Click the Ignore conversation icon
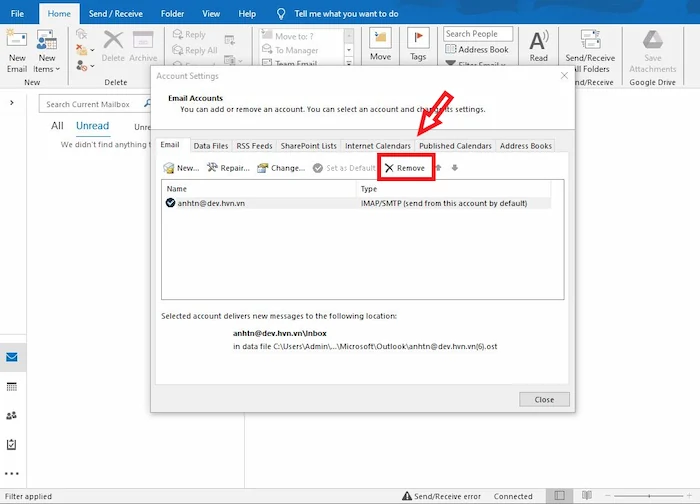This screenshot has width=700, height=504. click(x=81, y=34)
